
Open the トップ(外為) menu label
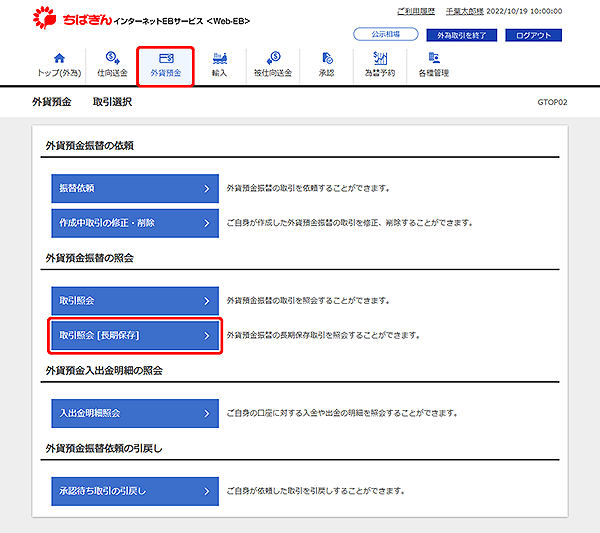(59, 73)
